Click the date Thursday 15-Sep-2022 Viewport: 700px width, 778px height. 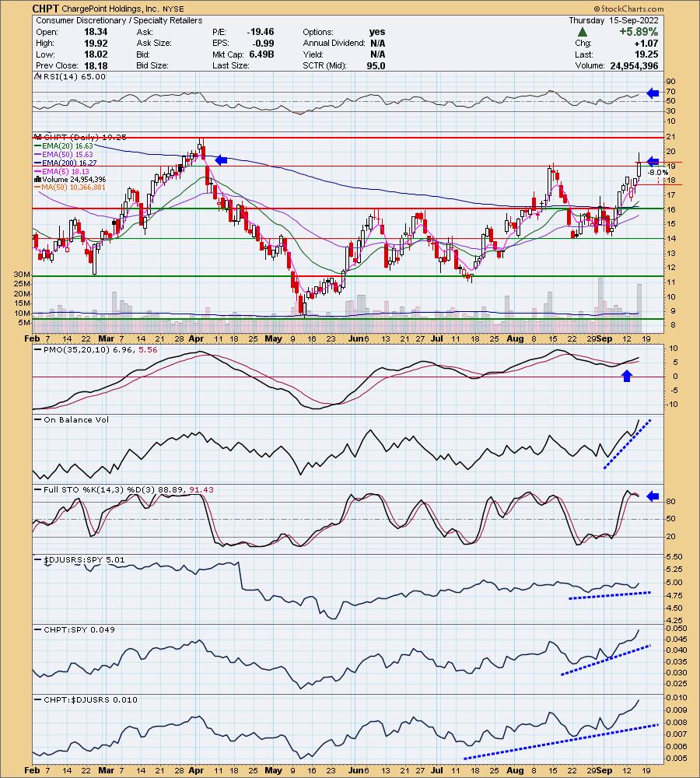614,20
